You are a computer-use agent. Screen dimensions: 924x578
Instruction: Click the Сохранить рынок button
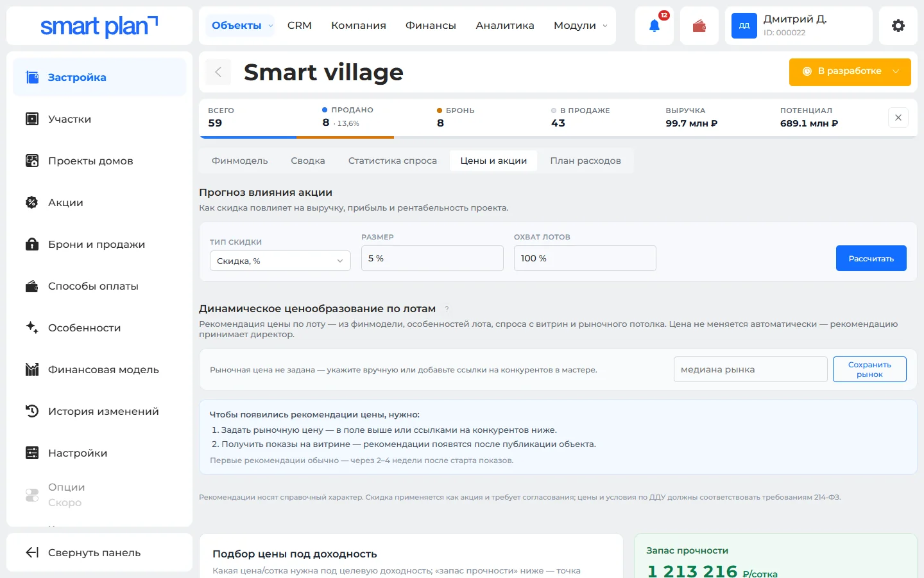tap(869, 369)
